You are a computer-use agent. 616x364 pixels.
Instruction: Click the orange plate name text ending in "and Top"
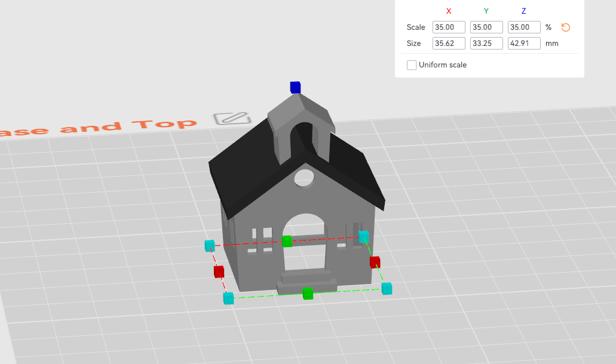(x=97, y=128)
